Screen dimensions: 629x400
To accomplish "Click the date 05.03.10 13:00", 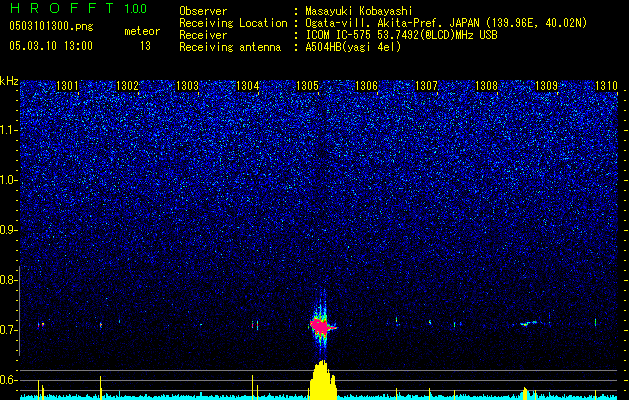I will click(51, 45).
